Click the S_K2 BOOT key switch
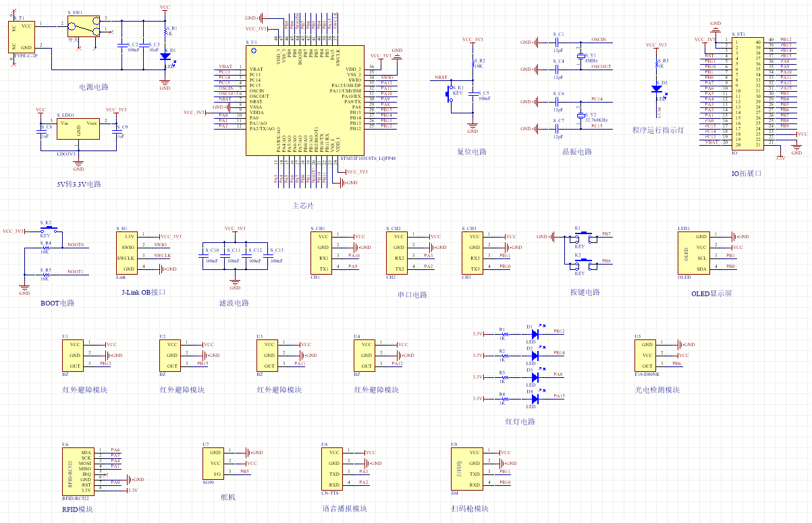The image size is (812, 523). [x=46, y=230]
